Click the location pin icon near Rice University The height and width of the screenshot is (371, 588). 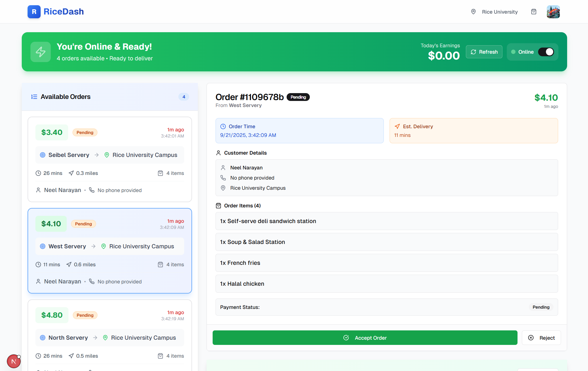[x=473, y=12]
